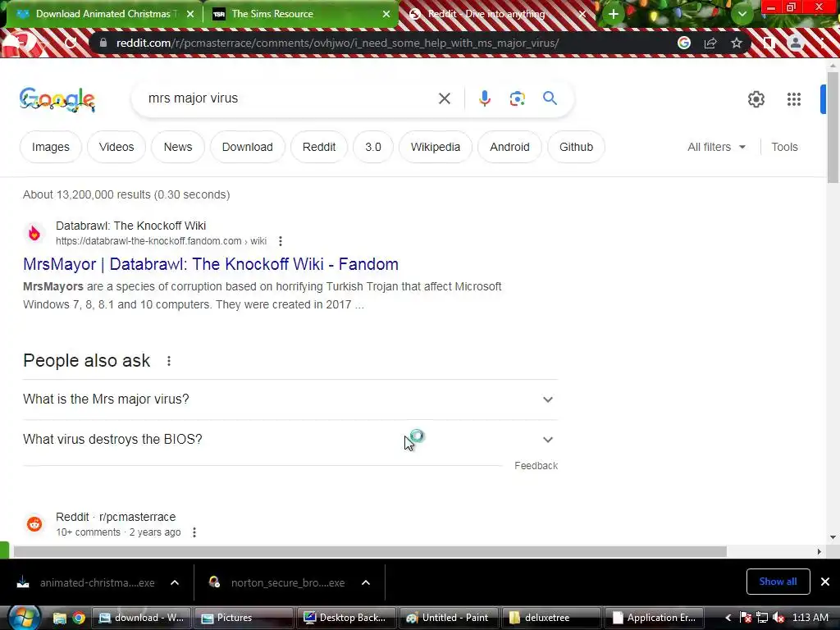
Task: Open animated-christma download options arrow
Action: click(175, 583)
